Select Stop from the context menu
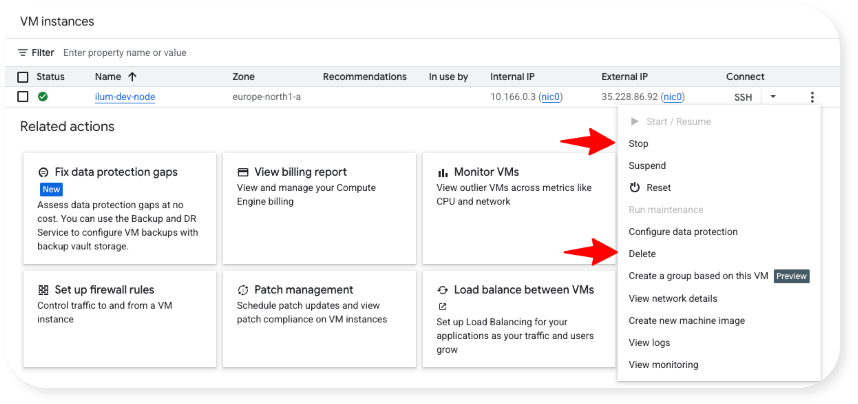 click(x=638, y=144)
